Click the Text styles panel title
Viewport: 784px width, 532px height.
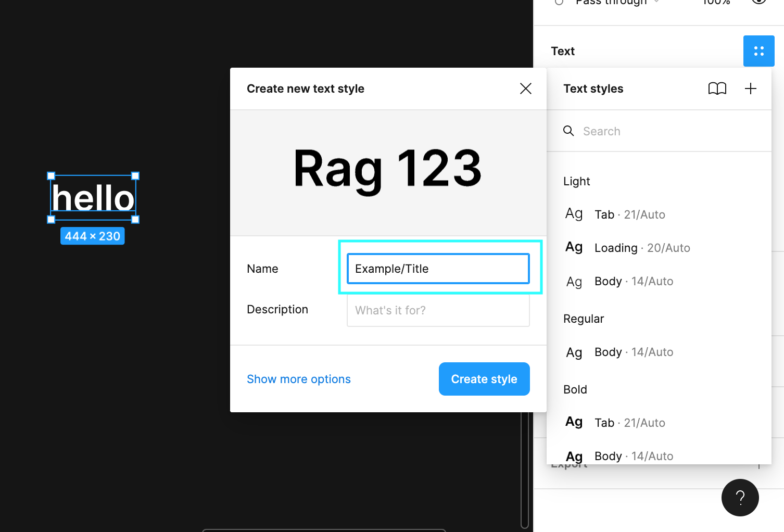[593, 88]
